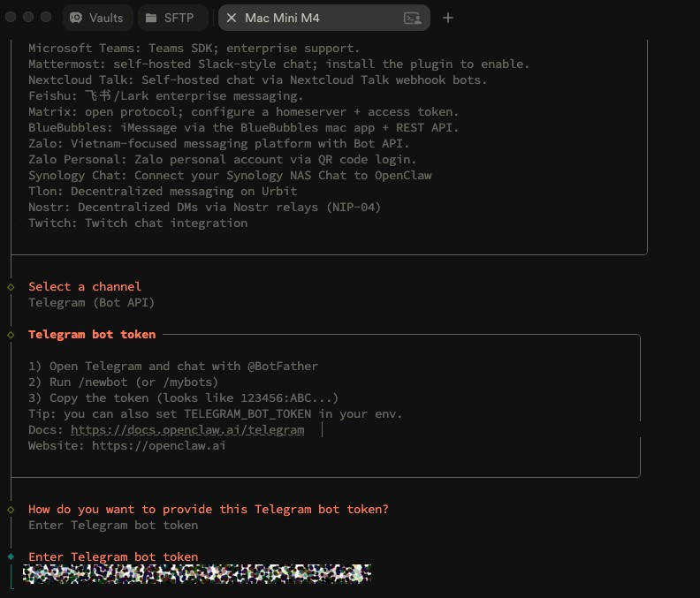Click the SFTP folder icon
This screenshot has height=598, width=700.
[x=151, y=18]
